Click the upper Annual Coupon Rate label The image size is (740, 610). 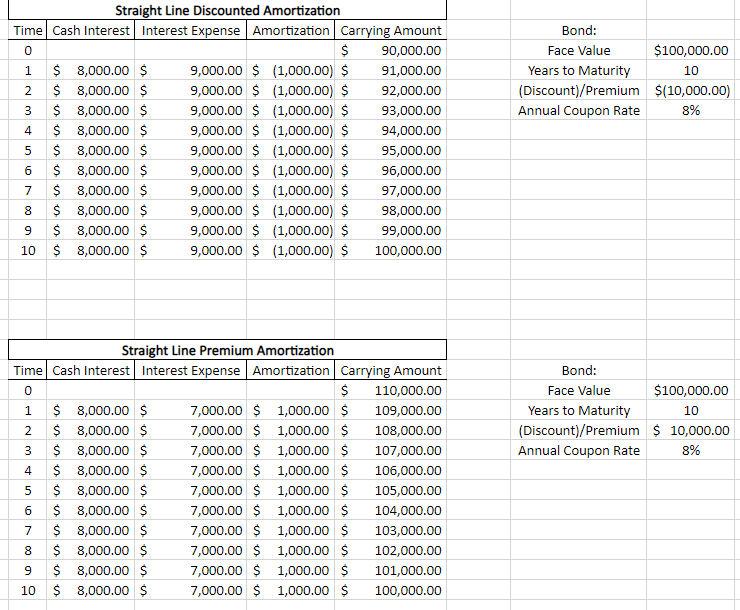pos(579,110)
